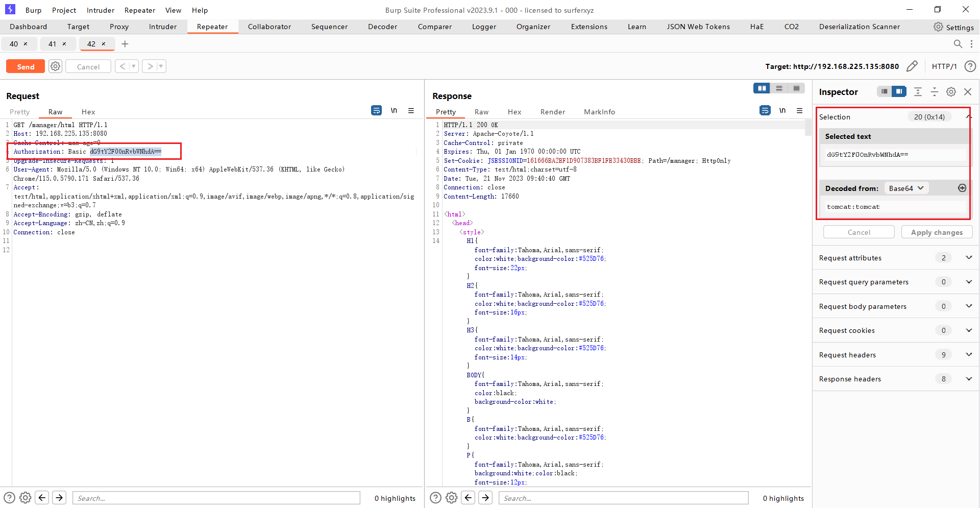This screenshot has height=508, width=980.
Task: Click the plus icon beside Decoded from Base64
Action: 962,188
